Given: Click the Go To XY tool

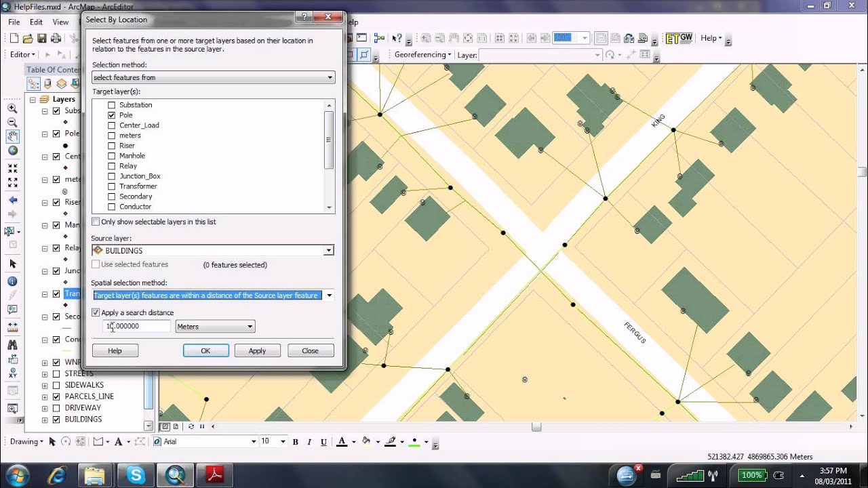Looking at the screenshot, I should click(x=12, y=372).
